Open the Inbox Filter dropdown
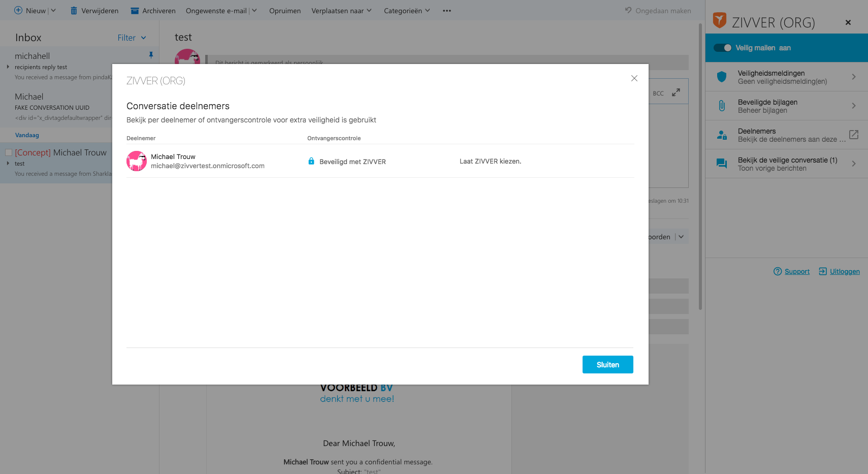The height and width of the screenshot is (474, 868). (x=132, y=38)
